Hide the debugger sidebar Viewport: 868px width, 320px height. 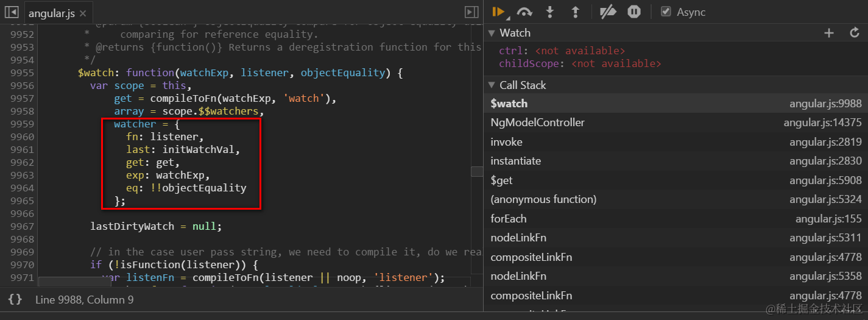pos(471,12)
